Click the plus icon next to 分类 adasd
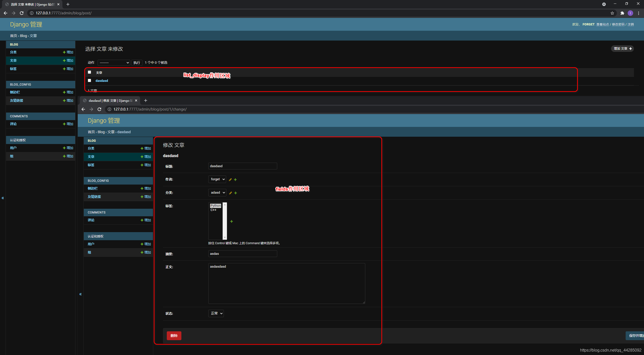This screenshot has height=355, width=644. [x=236, y=193]
